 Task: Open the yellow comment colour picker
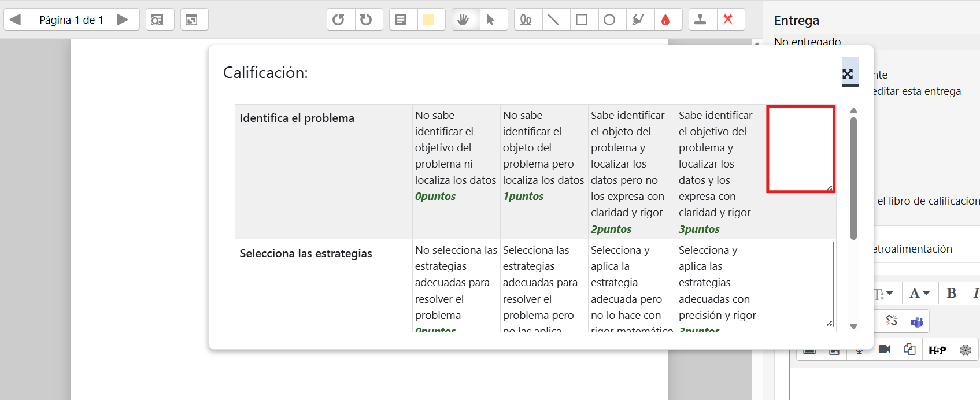428,20
